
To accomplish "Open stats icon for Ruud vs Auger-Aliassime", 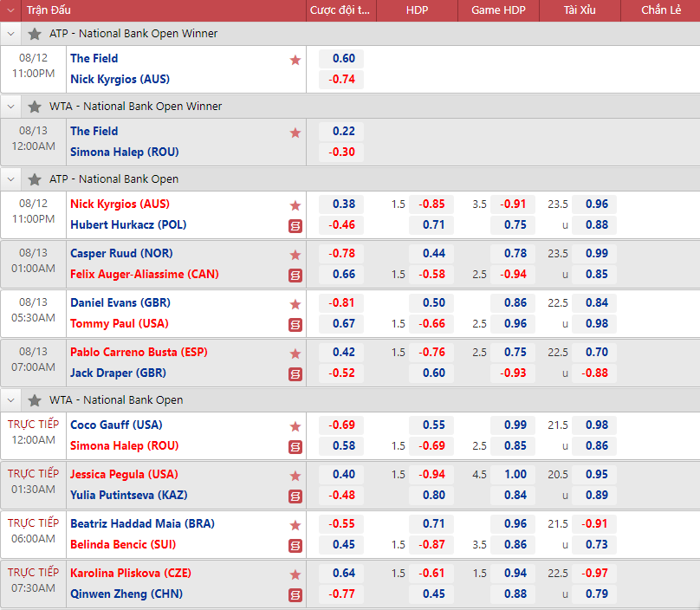I will (x=295, y=276).
